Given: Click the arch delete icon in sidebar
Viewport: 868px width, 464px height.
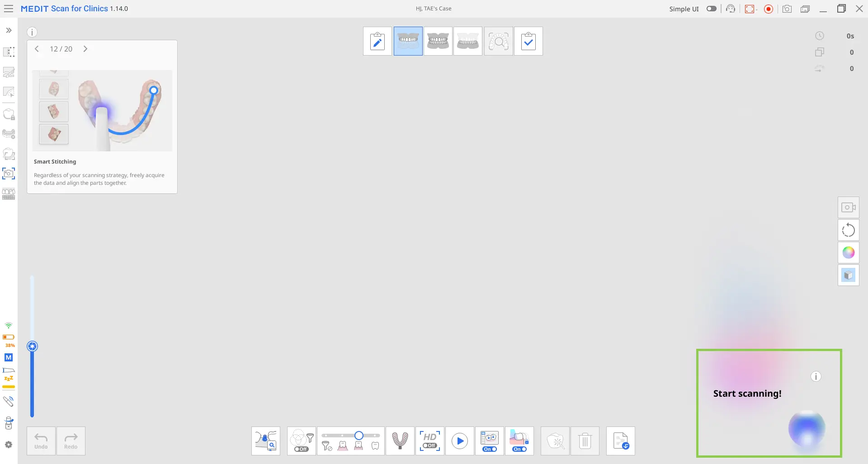Looking at the screenshot, I should [9, 134].
